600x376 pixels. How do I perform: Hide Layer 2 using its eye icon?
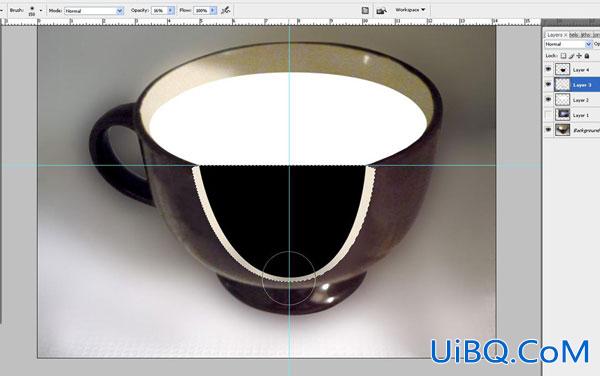click(x=548, y=99)
